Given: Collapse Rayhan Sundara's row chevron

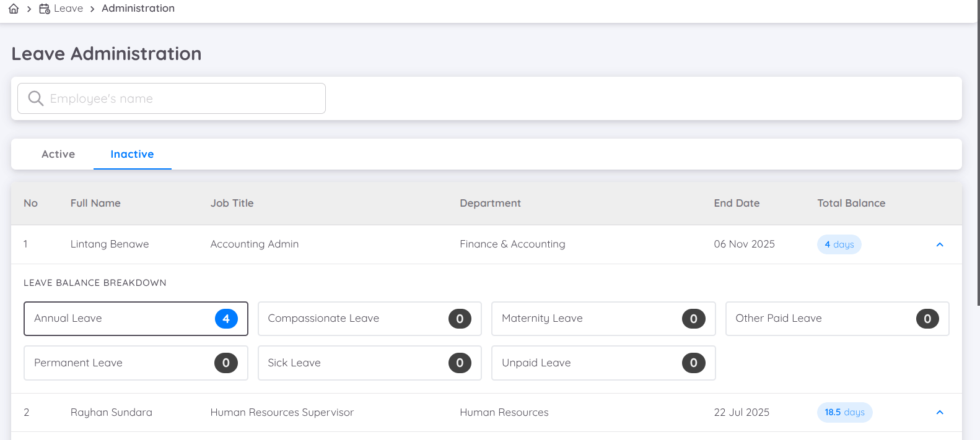Looking at the screenshot, I should point(940,412).
